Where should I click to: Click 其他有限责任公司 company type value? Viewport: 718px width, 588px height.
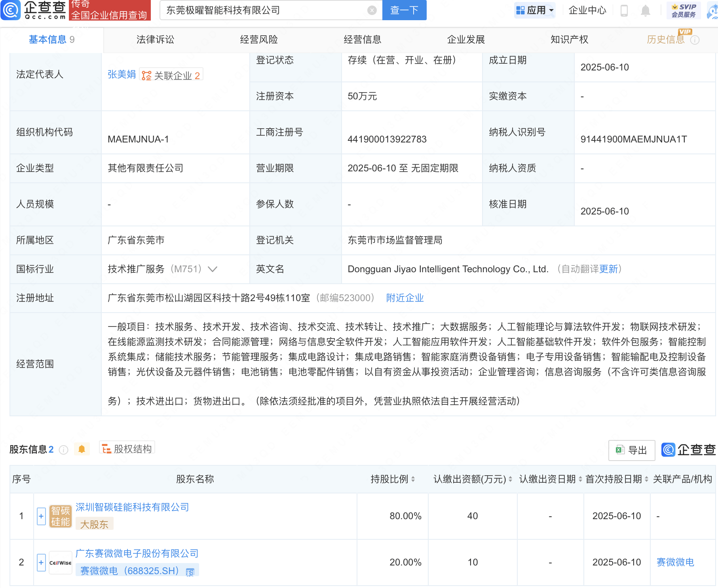click(146, 168)
